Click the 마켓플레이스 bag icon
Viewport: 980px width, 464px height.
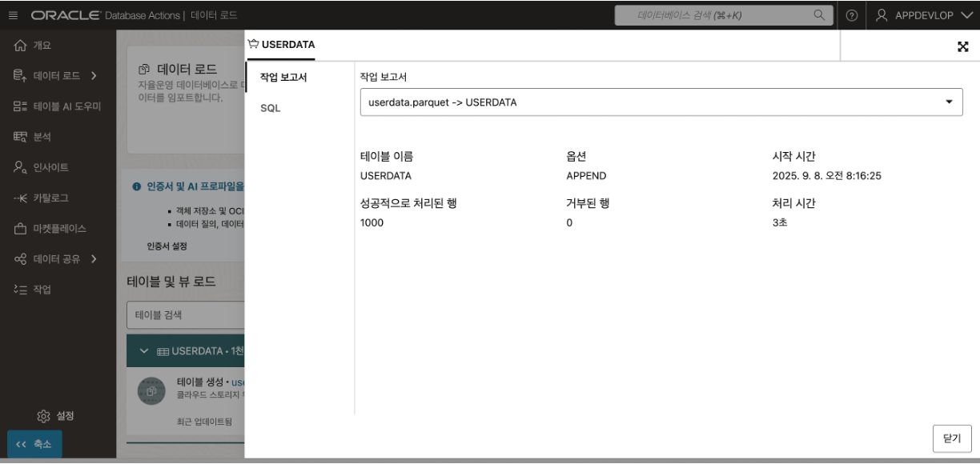pos(20,228)
